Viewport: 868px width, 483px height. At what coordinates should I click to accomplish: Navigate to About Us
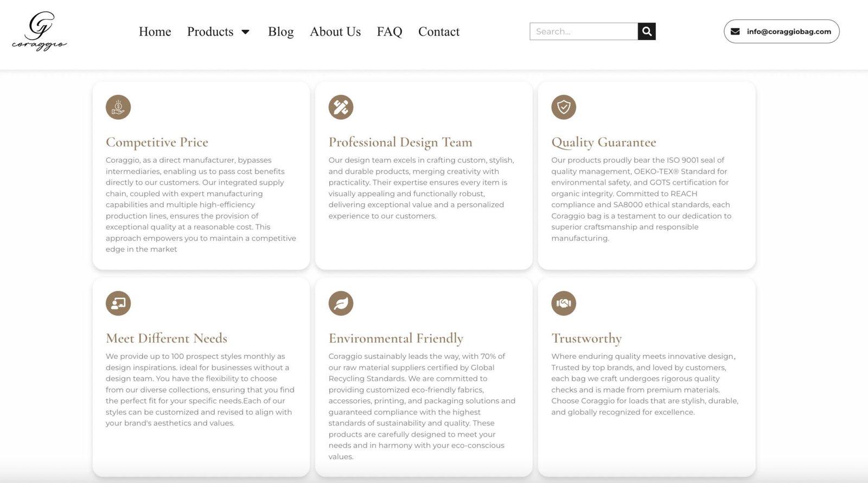335,32
